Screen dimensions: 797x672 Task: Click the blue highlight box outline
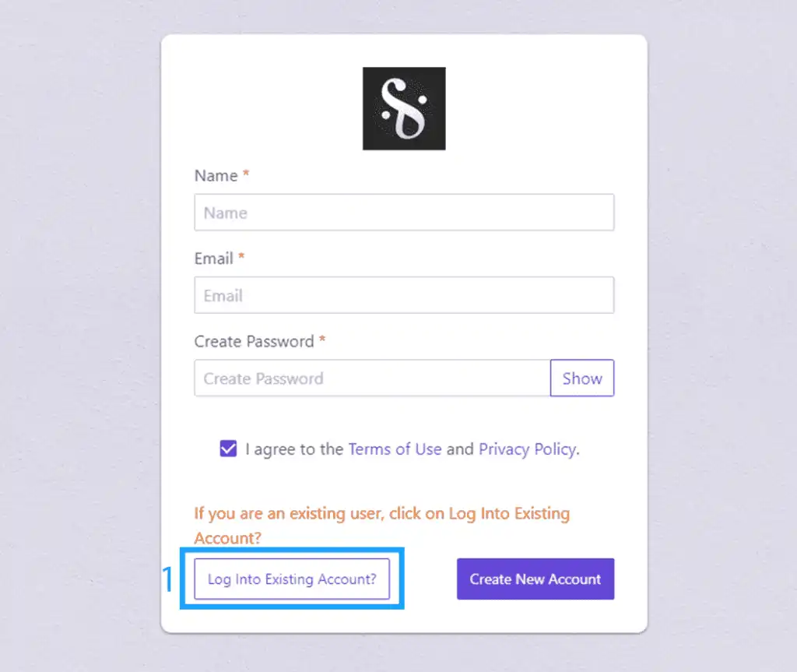click(x=292, y=551)
